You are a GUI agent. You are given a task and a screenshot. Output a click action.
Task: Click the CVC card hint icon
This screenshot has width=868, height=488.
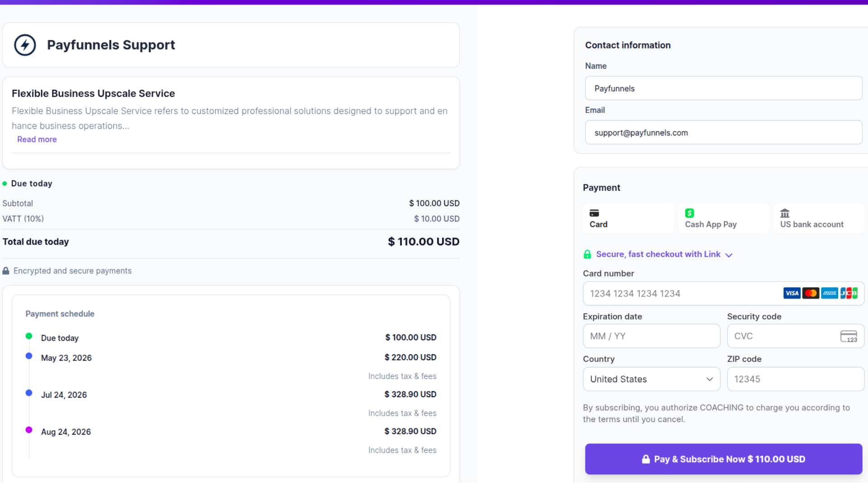pyautogui.click(x=849, y=336)
